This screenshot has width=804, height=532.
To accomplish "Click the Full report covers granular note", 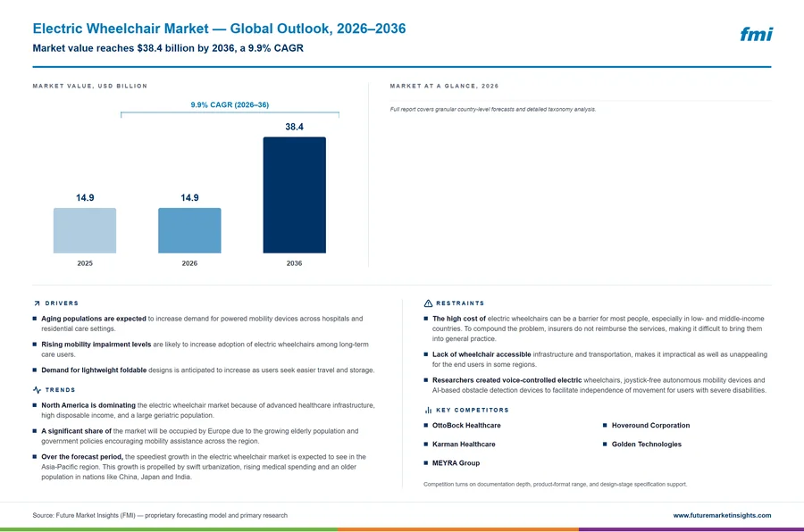I will pyautogui.click(x=493, y=109).
